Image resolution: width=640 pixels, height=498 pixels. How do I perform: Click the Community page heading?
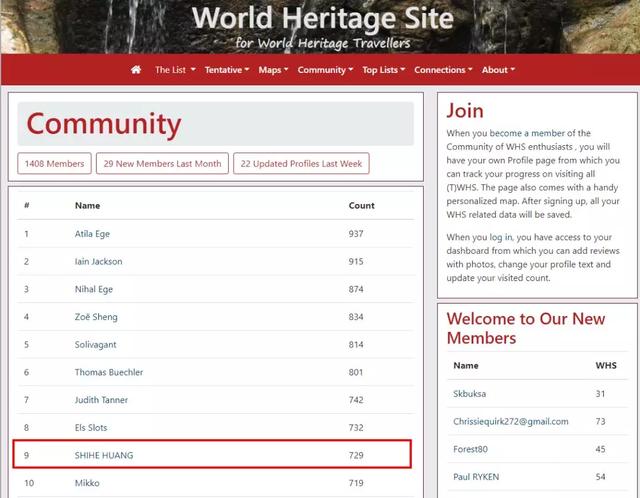click(x=104, y=124)
